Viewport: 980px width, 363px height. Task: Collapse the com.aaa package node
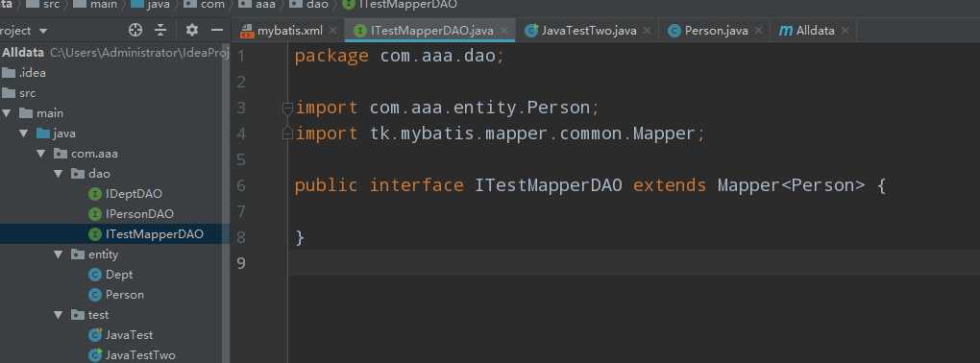coord(41,154)
